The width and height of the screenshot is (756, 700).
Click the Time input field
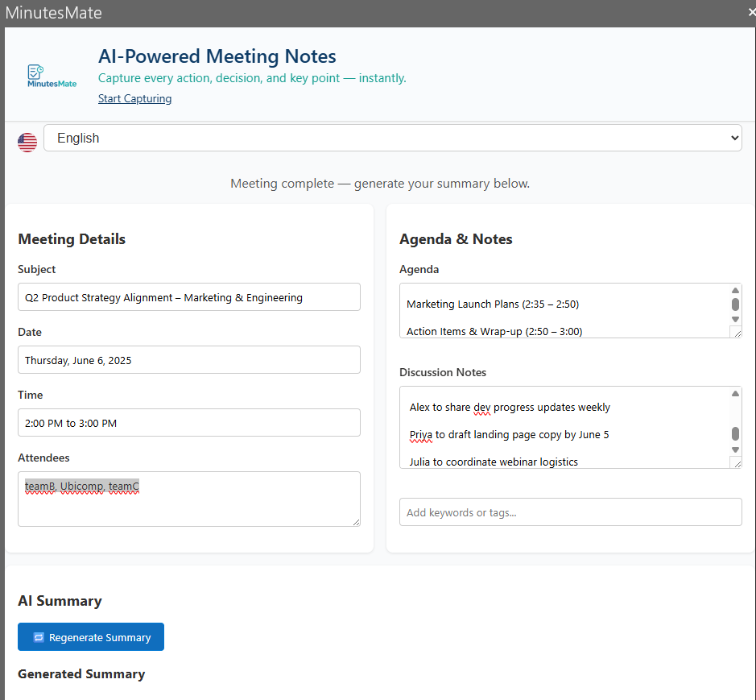[189, 423]
